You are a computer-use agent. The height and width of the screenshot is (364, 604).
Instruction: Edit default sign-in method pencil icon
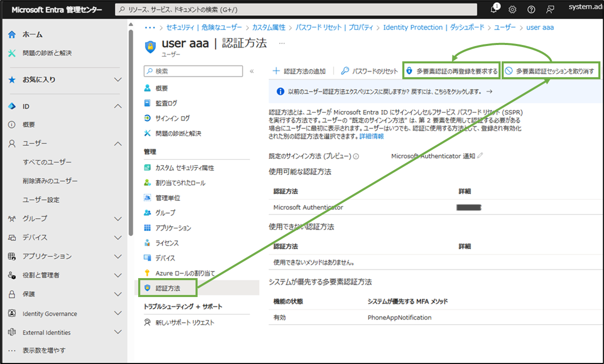click(480, 155)
